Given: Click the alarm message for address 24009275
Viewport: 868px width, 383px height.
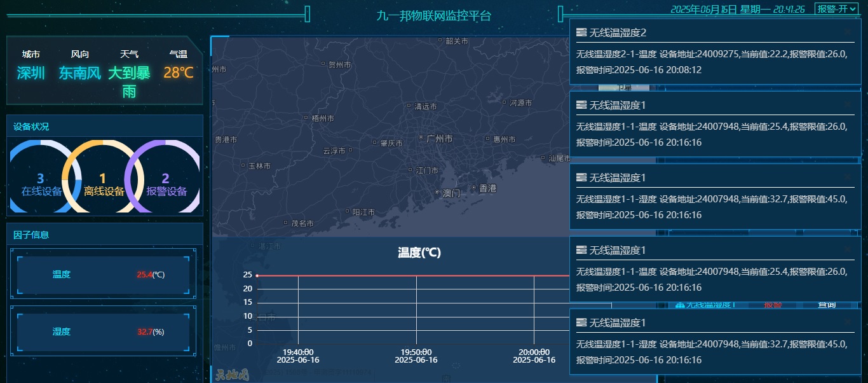Looking at the screenshot, I should click(712, 62).
